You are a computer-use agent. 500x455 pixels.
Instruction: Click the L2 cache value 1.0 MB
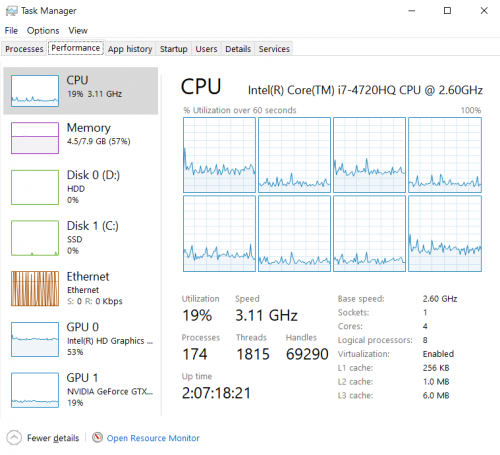tap(436, 382)
